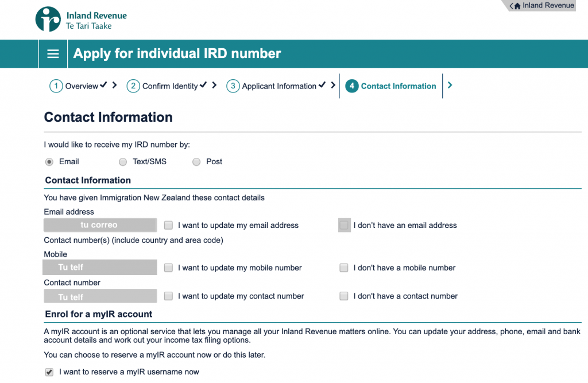Tick 'I don't have an email address'
The width and height of the screenshot is (588, 383).
[344, 226]
